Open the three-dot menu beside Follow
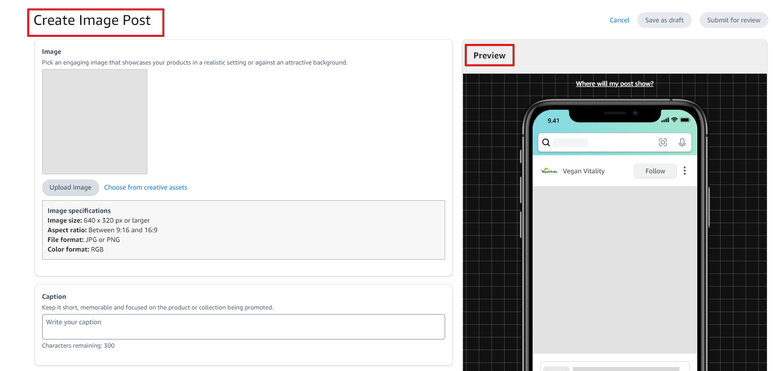This screenshot has height=371, width=773. coord(684,171)
